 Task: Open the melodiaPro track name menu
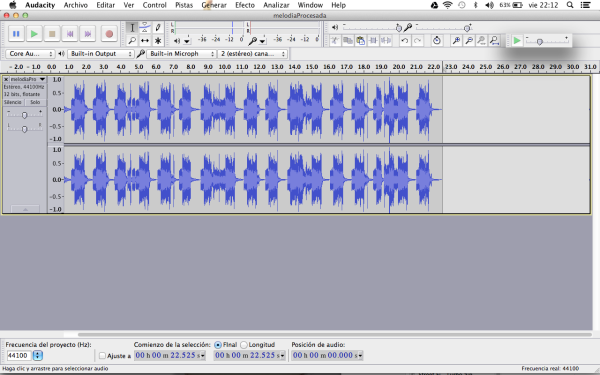28,79
